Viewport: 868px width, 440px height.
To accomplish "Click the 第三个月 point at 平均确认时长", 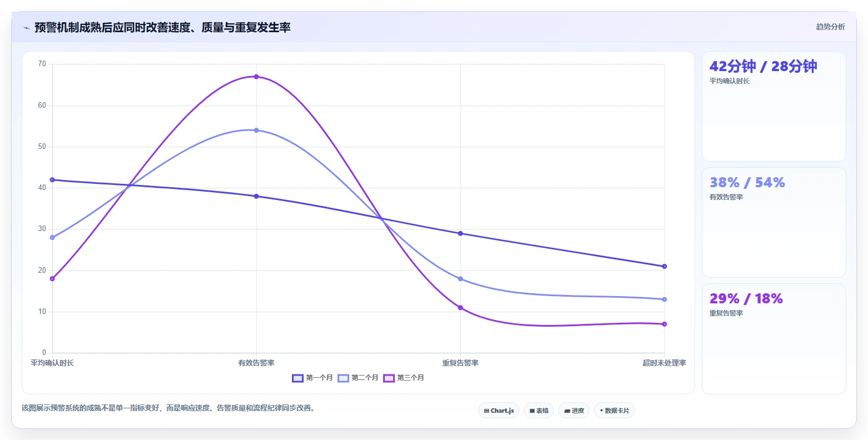I will (x=52, y=279).
